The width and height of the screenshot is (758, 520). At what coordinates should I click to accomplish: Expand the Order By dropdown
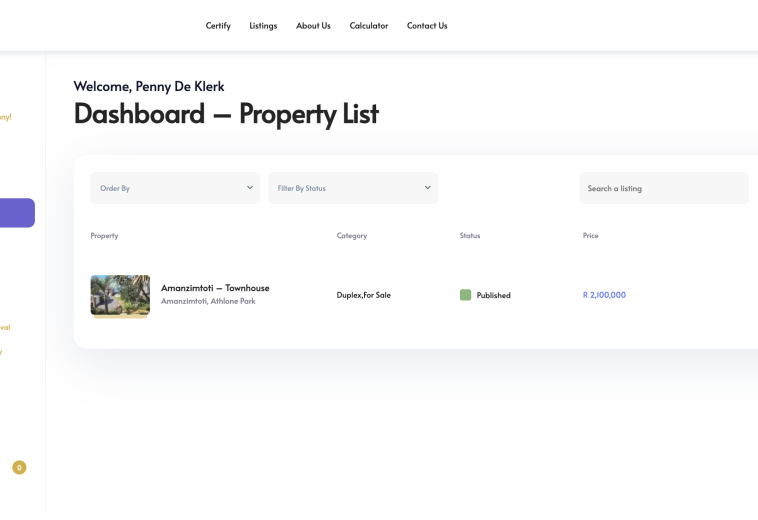click(x=175, y=188)
